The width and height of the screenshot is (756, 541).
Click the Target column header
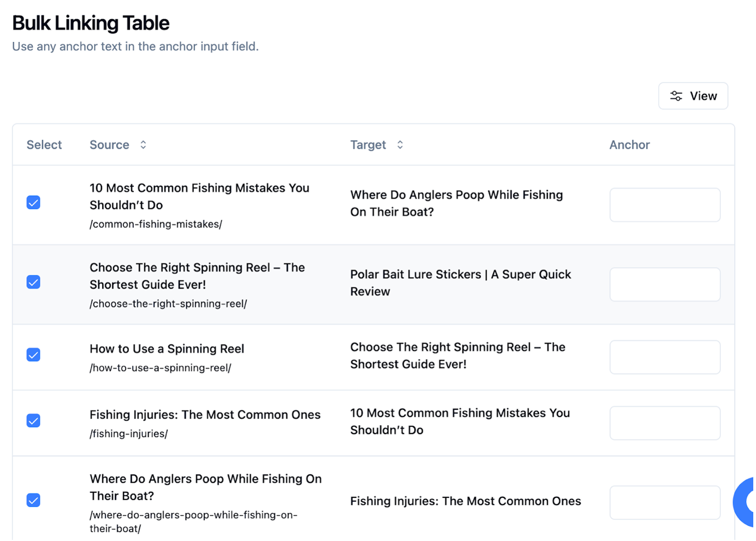368,144
